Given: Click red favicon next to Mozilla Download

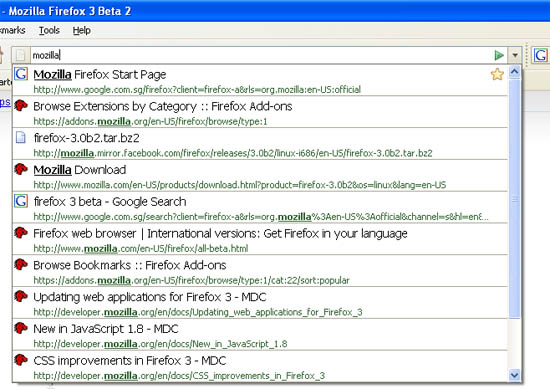Looking at the screenshot, I should pos(21,169).
